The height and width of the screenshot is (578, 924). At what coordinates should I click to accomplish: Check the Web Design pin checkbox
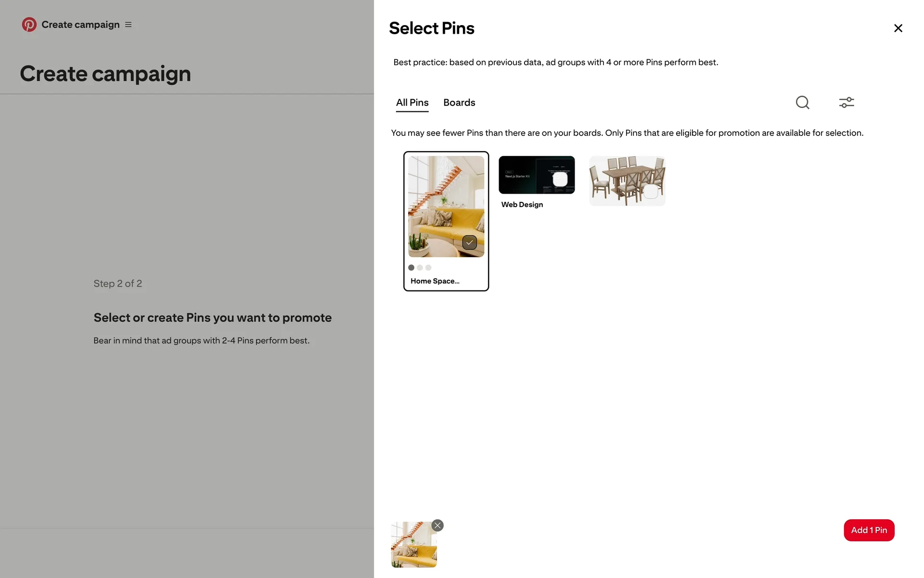[x=560, y=179]
